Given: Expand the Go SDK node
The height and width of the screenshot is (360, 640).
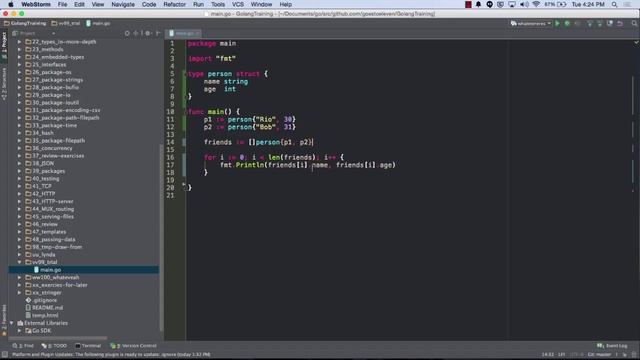Looking at the screenshot, I should click(x=19, y=331).
